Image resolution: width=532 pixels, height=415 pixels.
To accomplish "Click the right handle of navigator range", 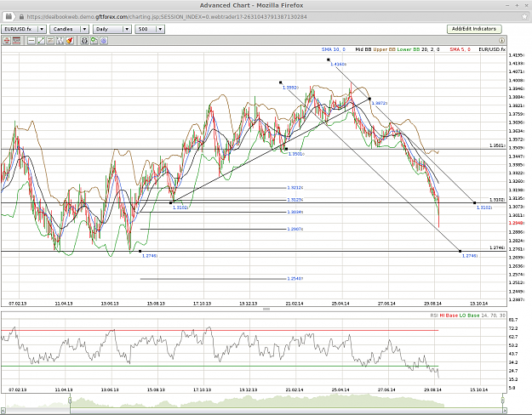I will tap(503, 401).
